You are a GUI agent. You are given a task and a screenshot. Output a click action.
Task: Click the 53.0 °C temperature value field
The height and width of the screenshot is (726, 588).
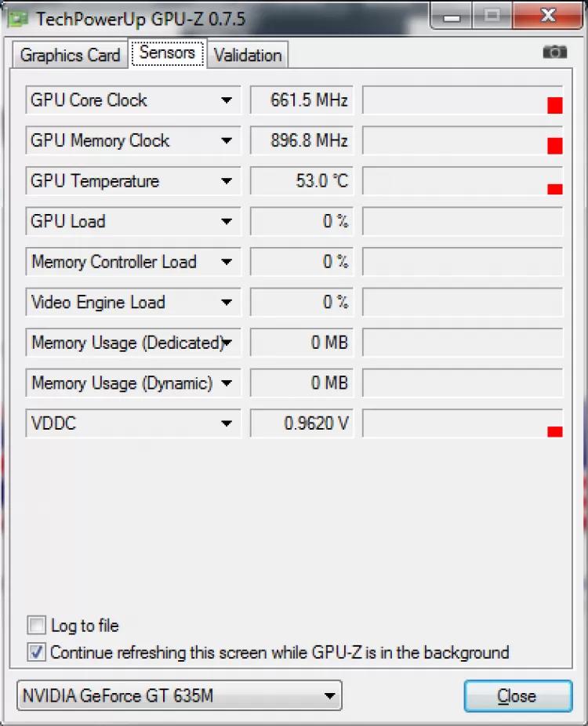[299, 181]
